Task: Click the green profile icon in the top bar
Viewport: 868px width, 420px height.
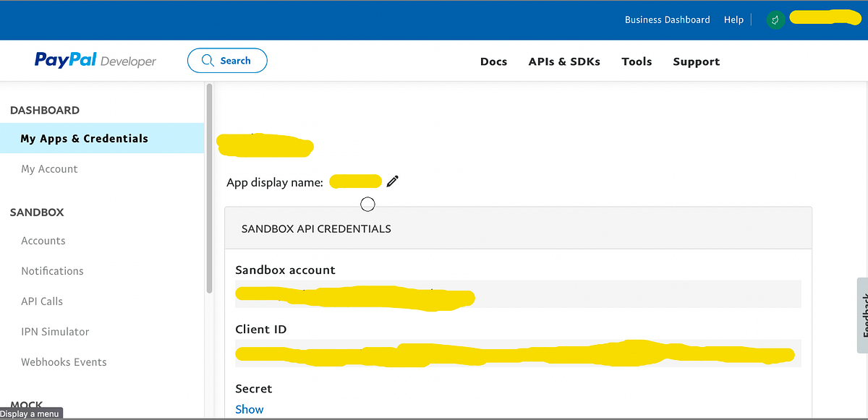Action: [x=775, y=20]
